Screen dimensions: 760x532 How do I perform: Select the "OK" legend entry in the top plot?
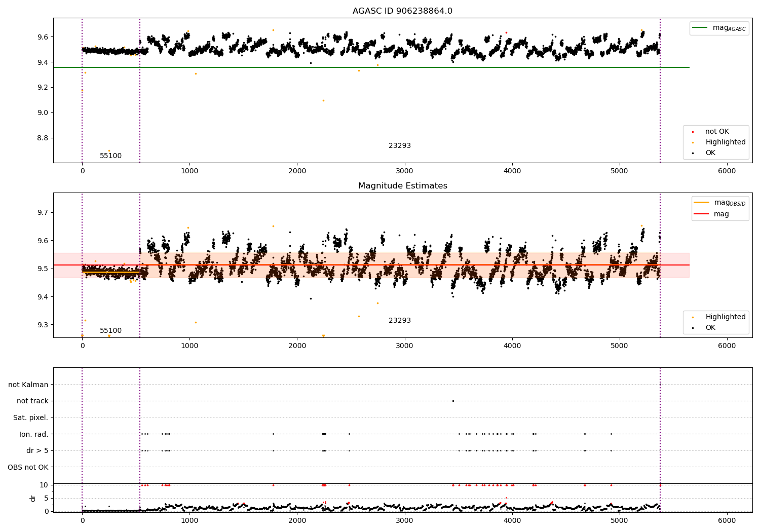click(710, 153)
